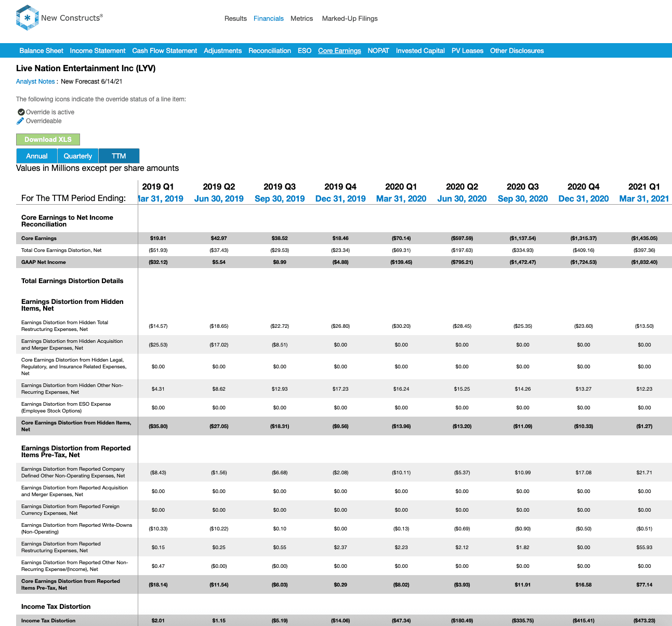Viewport: 672px width, 626px height.
Task: Click reported write-downs value ($10.33)
Action: pyautogui.click(x=158, y=529)
